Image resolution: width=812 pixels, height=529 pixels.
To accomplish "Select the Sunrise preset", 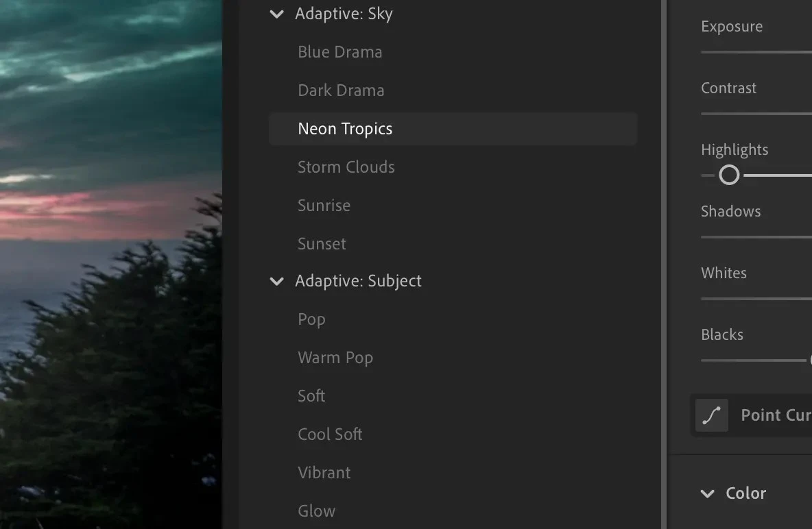I will point(324,205).
